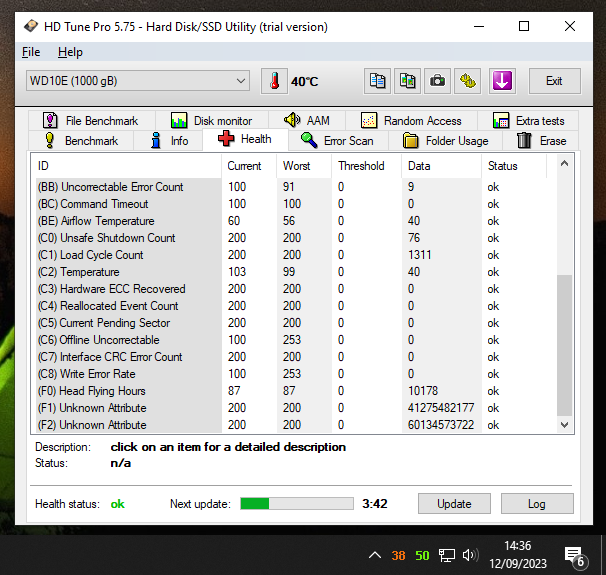This screenshot has width=606, height=575.
Task: Switch to the Error Scan tab
Action: point(338,141)
